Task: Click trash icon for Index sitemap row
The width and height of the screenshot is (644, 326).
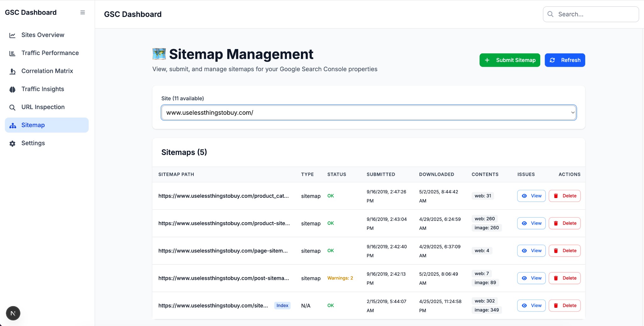Action: tap(556, 306)
